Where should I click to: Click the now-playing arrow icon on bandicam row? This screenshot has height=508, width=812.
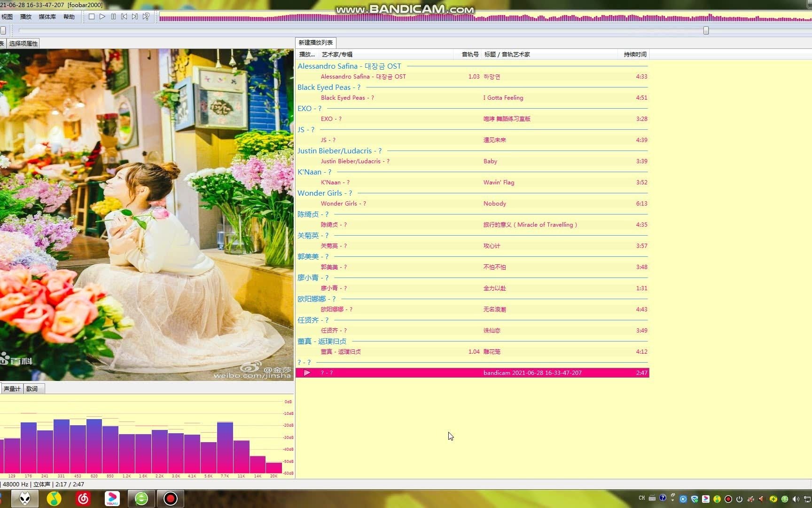[307, 373]
